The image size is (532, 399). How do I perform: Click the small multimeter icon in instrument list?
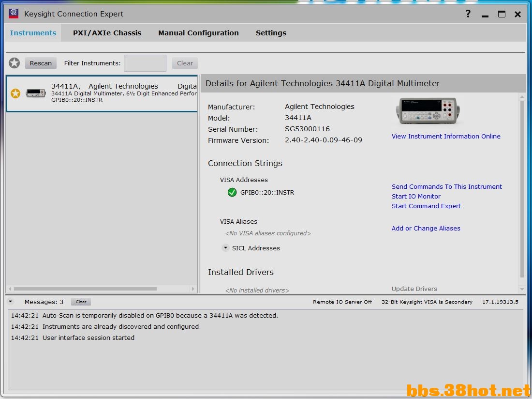(36, 92)
